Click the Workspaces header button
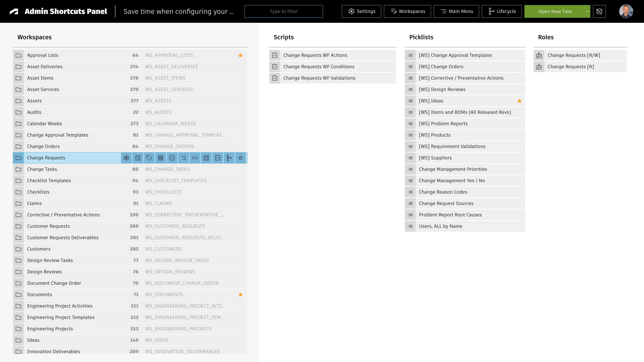 click(407, 12)
